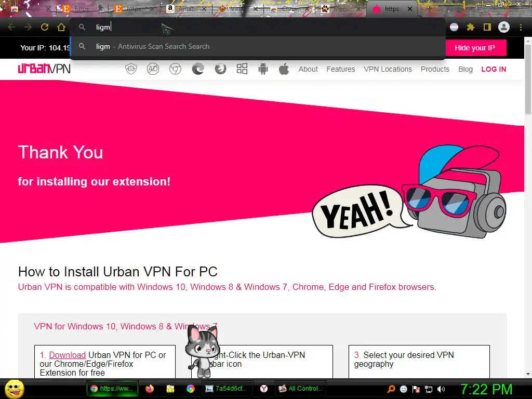
Task: Select the 'ligm - Antivirus Scan Search' suggestion
Action: pos(258,46)
